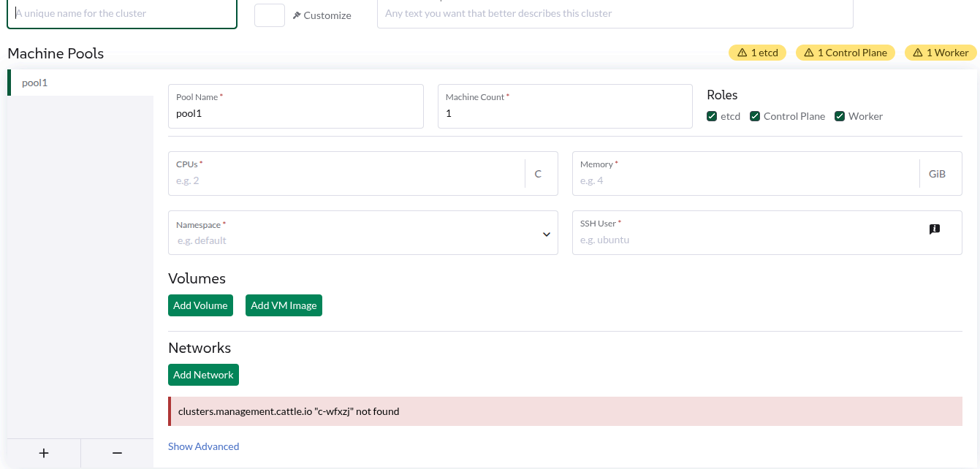Screen dimensions: 980x469
Task: Select the pool1 tab in sidebar
Action: (80, 83)
